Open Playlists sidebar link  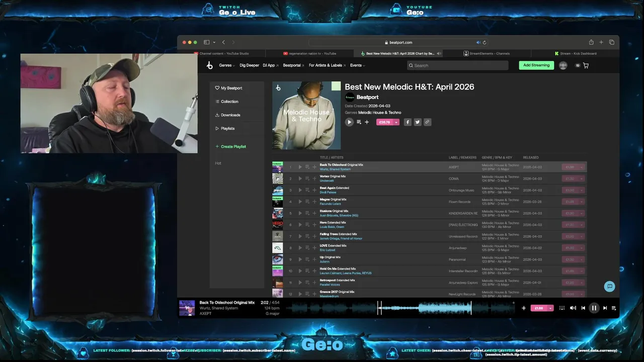(x=225, y=129)
